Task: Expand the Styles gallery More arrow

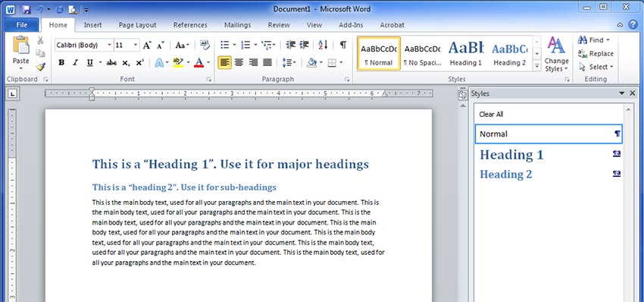Action: point(537,65)
